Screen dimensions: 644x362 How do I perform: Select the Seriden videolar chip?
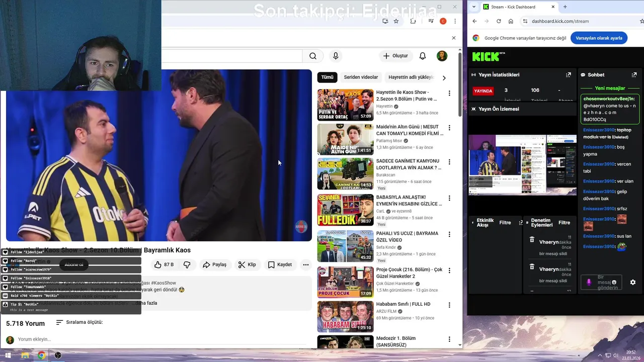click(x=361, y=77)
